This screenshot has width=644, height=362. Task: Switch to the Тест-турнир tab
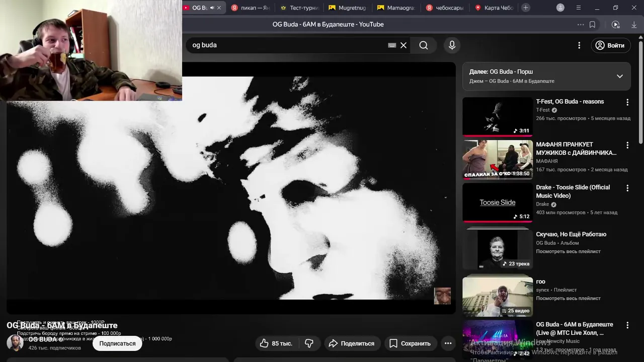(299, 8)
